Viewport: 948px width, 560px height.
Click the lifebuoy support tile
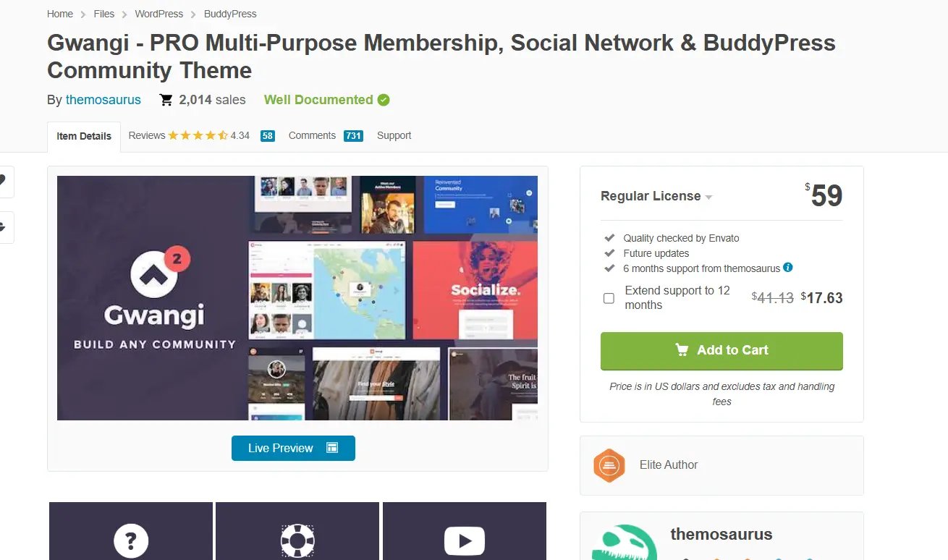297,540
